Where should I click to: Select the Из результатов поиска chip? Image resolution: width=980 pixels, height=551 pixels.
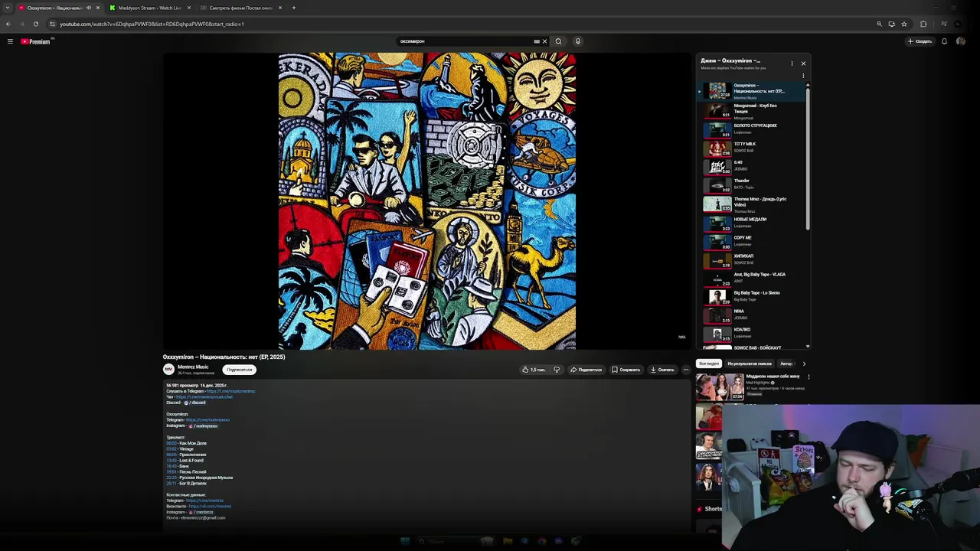point(750,364)
